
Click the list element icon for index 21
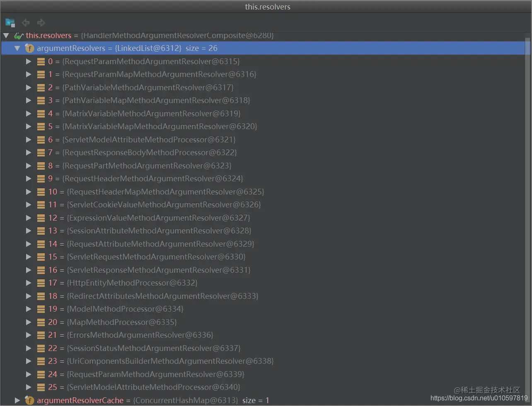tap(41, 335)
